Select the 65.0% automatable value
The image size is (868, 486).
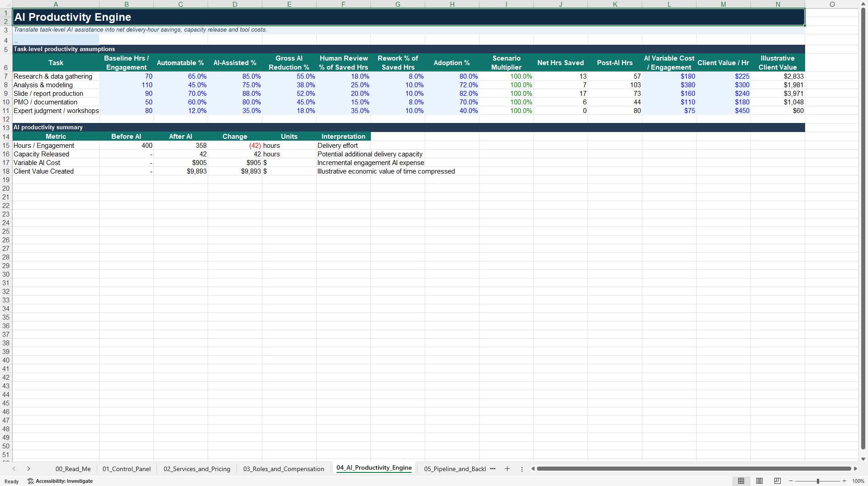click(180, 76)
